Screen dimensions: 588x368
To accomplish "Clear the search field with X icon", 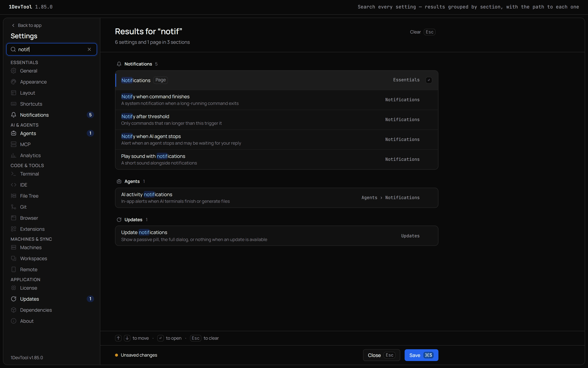I will coord(89,49).
